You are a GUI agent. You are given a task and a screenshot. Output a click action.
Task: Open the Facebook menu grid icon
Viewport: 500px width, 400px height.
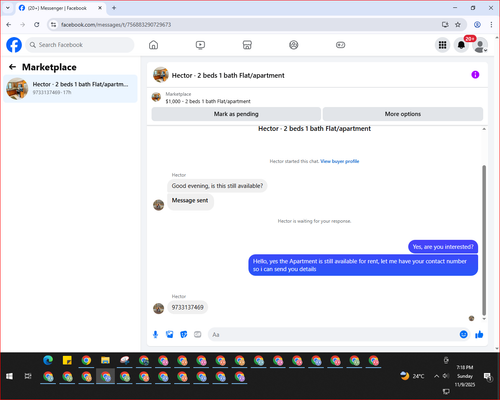click(442, 45)
